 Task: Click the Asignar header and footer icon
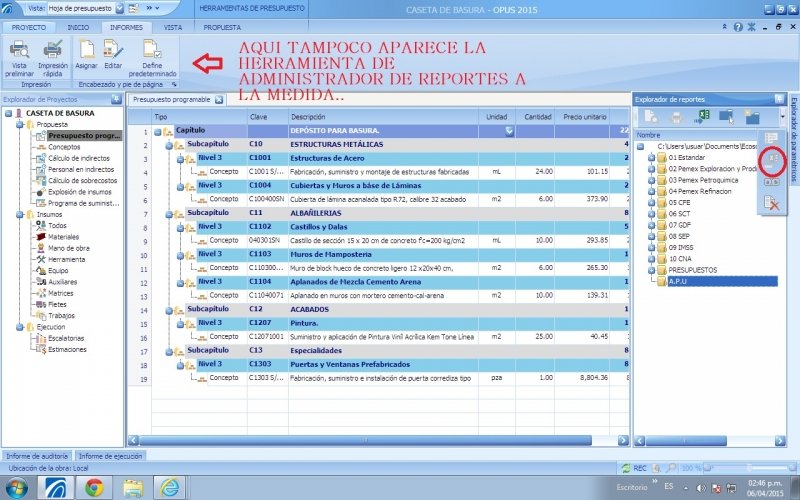pos(86,50)
